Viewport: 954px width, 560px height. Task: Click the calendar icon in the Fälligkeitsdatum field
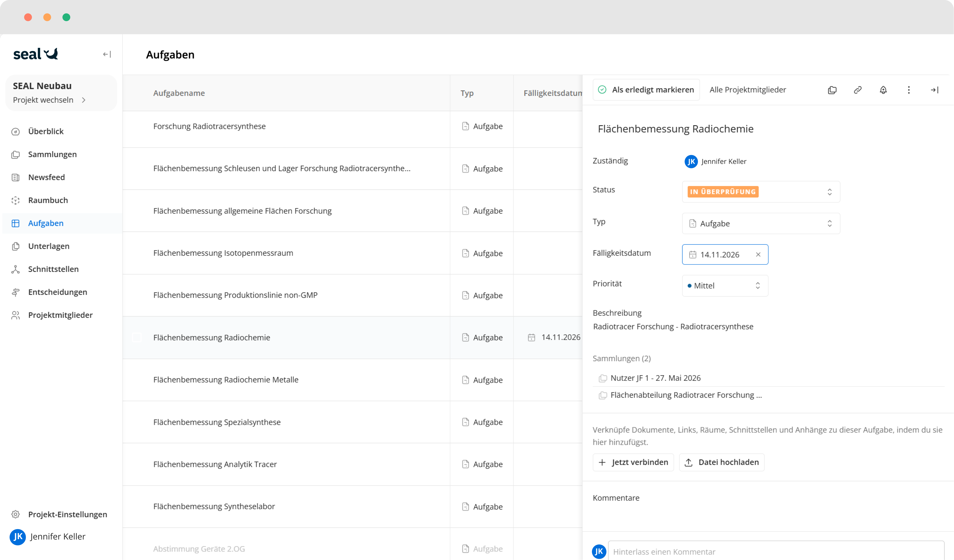tap(692, 255)
